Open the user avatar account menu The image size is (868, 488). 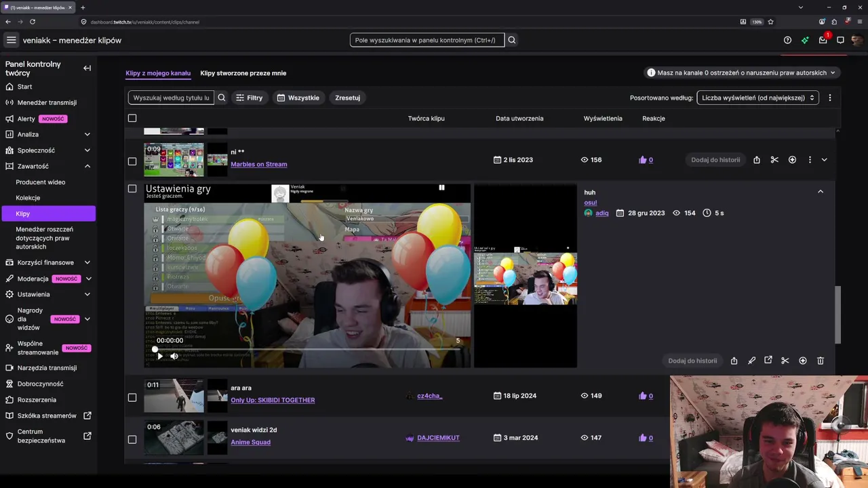[857, 40]
